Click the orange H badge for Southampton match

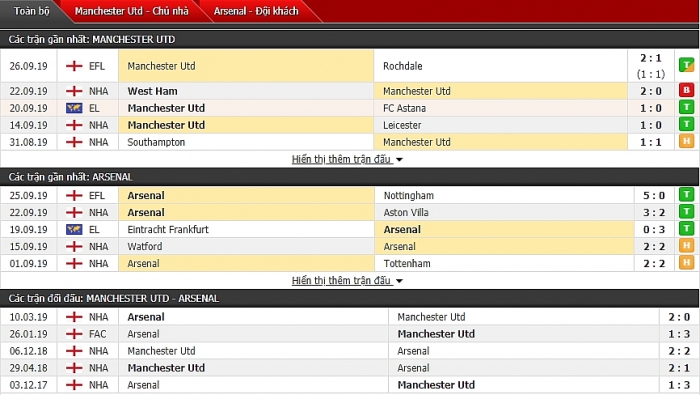pyautogui.click(x=687, y=141)
